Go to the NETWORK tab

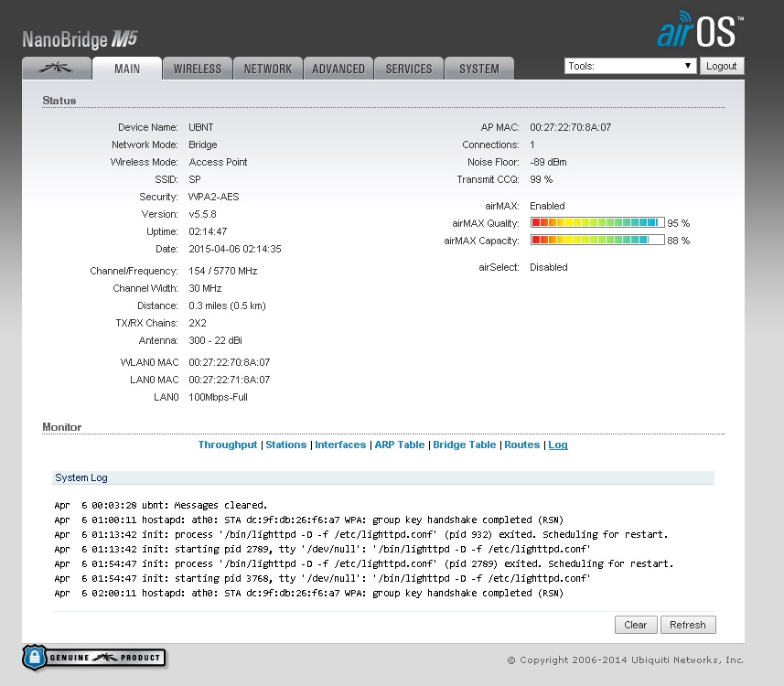click(x=268, y=69)
